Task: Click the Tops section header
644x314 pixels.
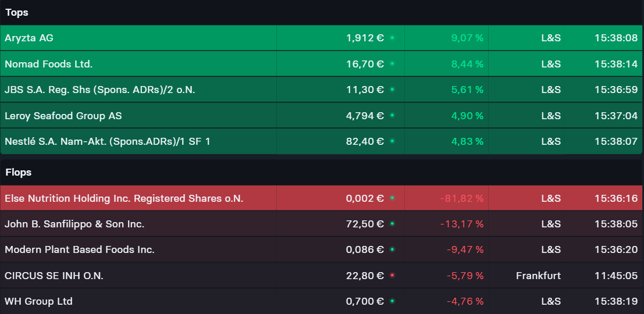Action: [17, 12]
